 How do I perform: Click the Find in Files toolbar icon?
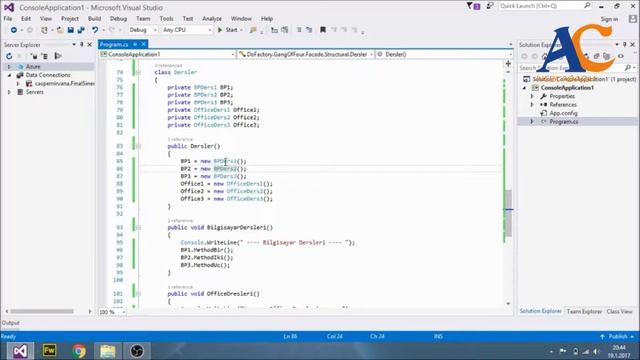click(253, 30)
